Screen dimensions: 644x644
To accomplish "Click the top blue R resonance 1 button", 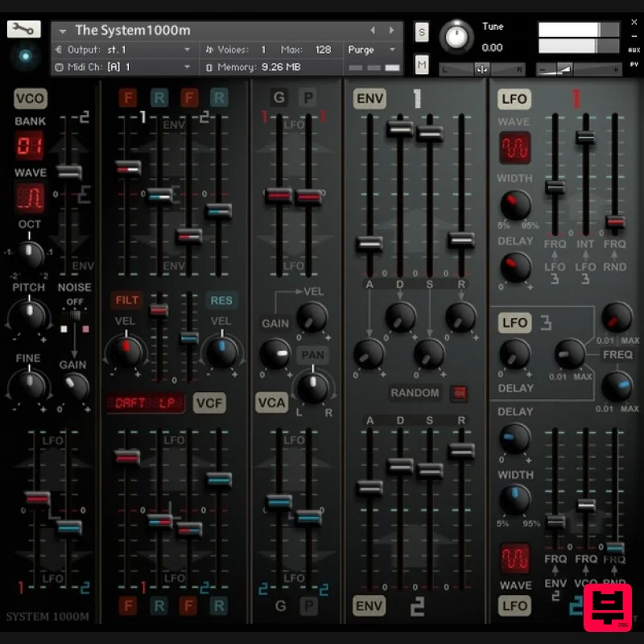I will [159, 98].
